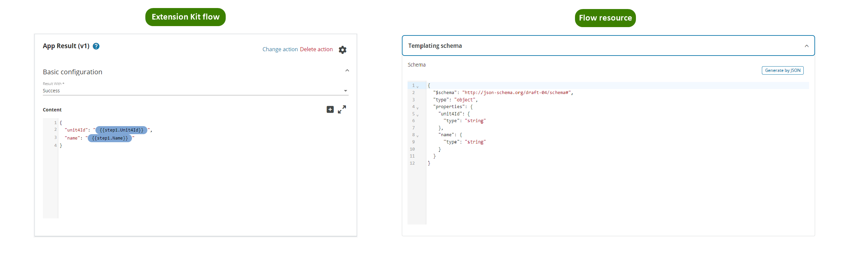Click the "object" type value in schema
Viewport: 868px width, 271px height.
[465, 100]
